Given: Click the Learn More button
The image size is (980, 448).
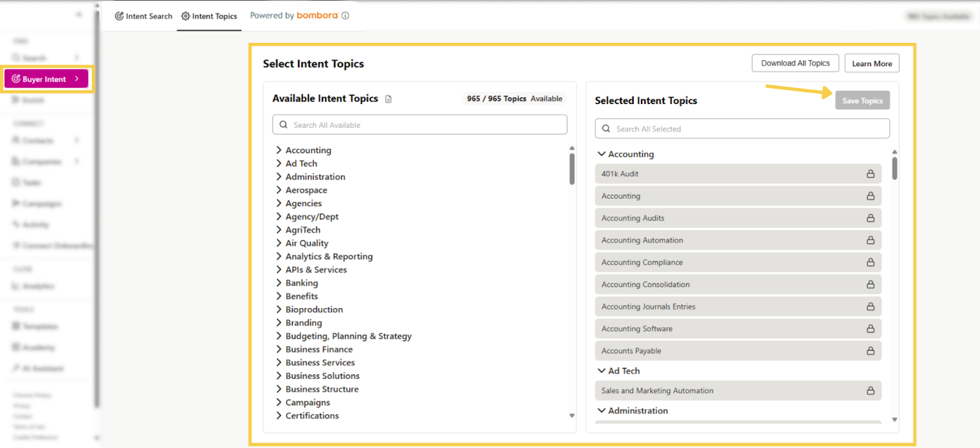Looking at the screenshot, I should (x=871, y=64).
